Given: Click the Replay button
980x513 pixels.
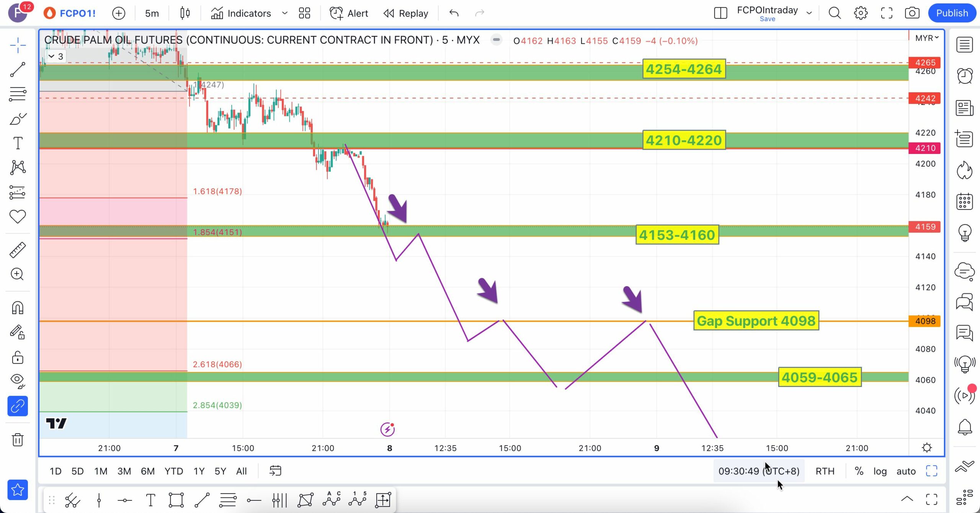Looking at the screenshot, I should click(x=406, y=13).
